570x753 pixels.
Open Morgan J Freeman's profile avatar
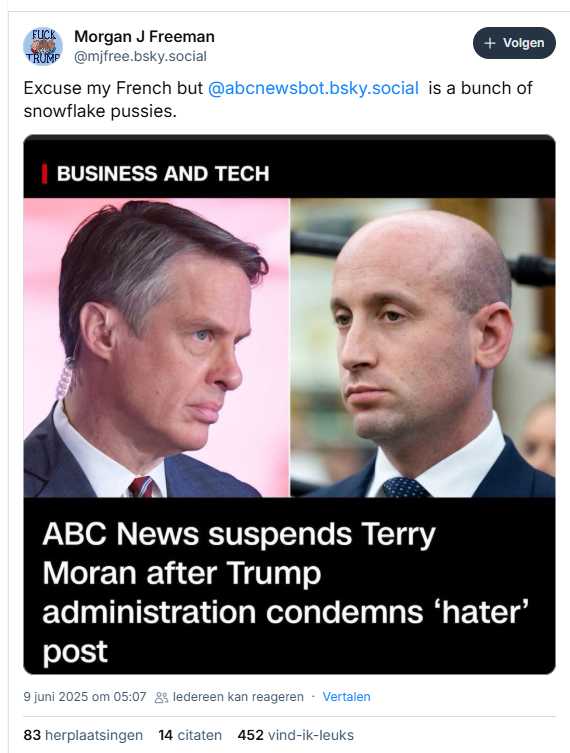coord(43,46)
